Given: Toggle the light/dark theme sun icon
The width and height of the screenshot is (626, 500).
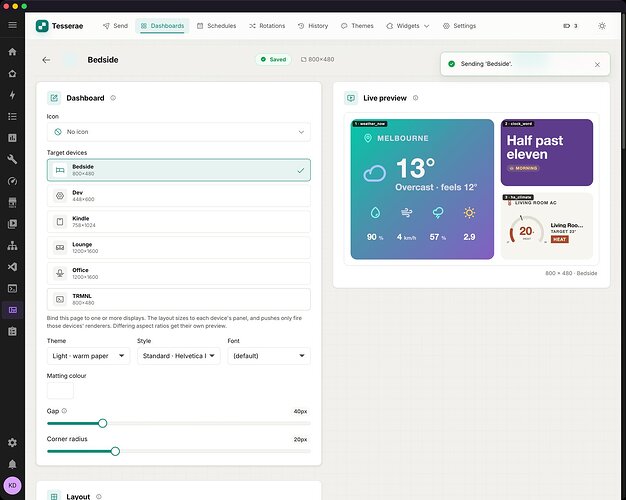Looking at the screenshot, I should [x=602, y=26].
